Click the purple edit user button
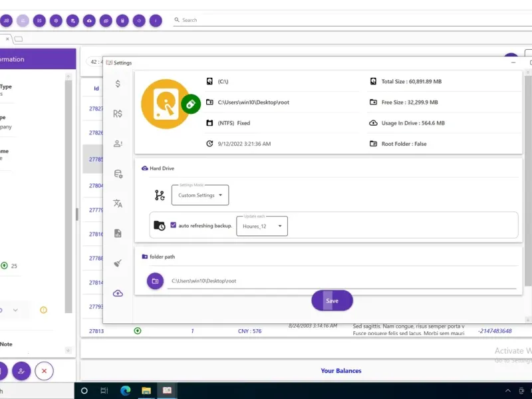Viewport: 532px width, 399px height. pos(21,371)
